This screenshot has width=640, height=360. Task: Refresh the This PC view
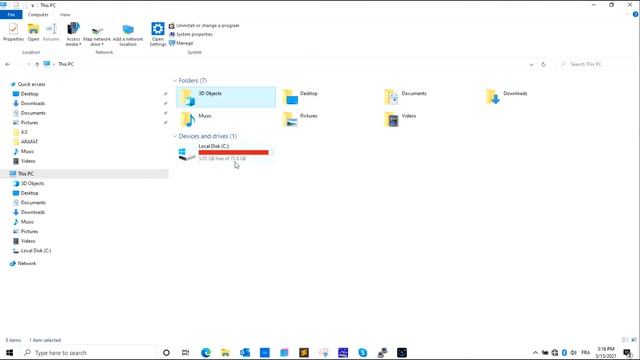click(x=543, y=64)
